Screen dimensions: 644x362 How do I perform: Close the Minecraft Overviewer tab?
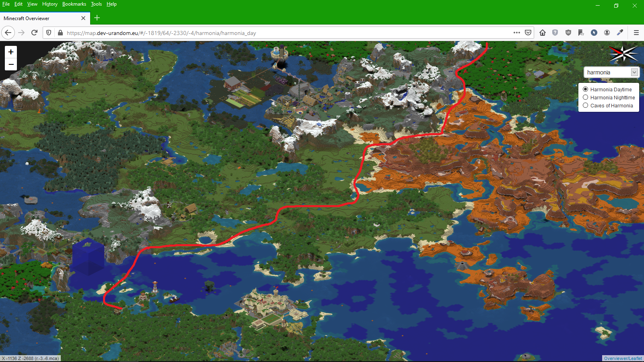coord(83,18)
